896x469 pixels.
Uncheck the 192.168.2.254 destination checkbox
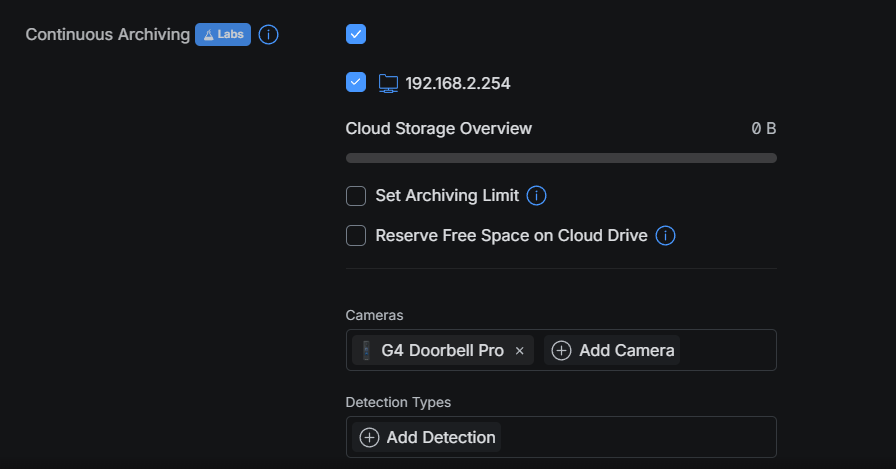(x=356, y=82)
